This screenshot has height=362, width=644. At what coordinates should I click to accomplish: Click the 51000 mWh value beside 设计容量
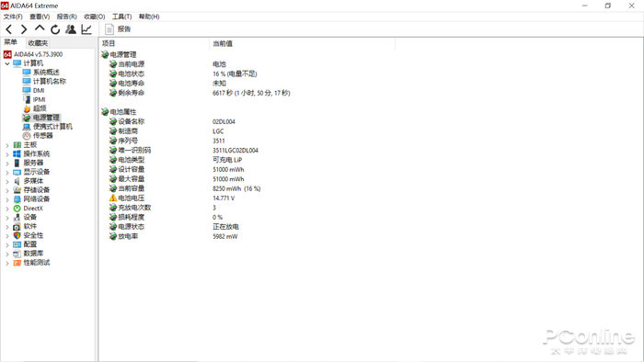(x=228, y=169)
